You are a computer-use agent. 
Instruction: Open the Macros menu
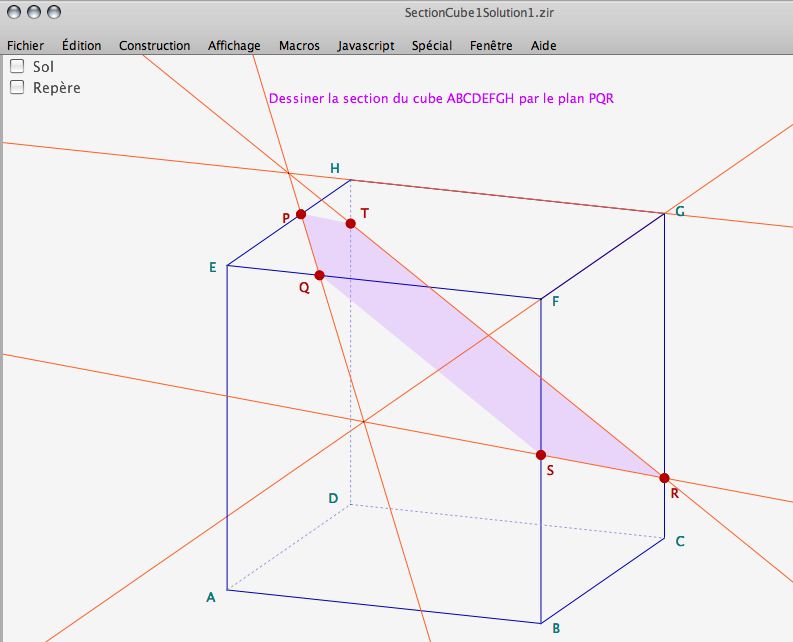tap(299, 45)
